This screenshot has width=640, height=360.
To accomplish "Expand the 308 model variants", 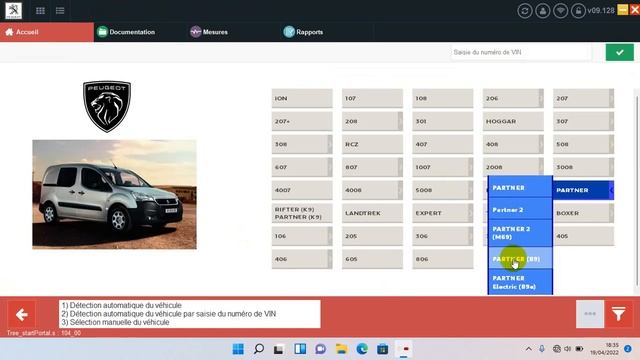I will coord(330,144).
